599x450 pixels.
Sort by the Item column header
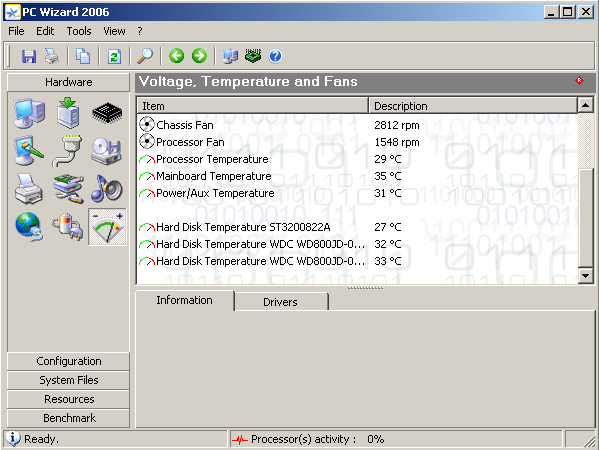(253, 106)
